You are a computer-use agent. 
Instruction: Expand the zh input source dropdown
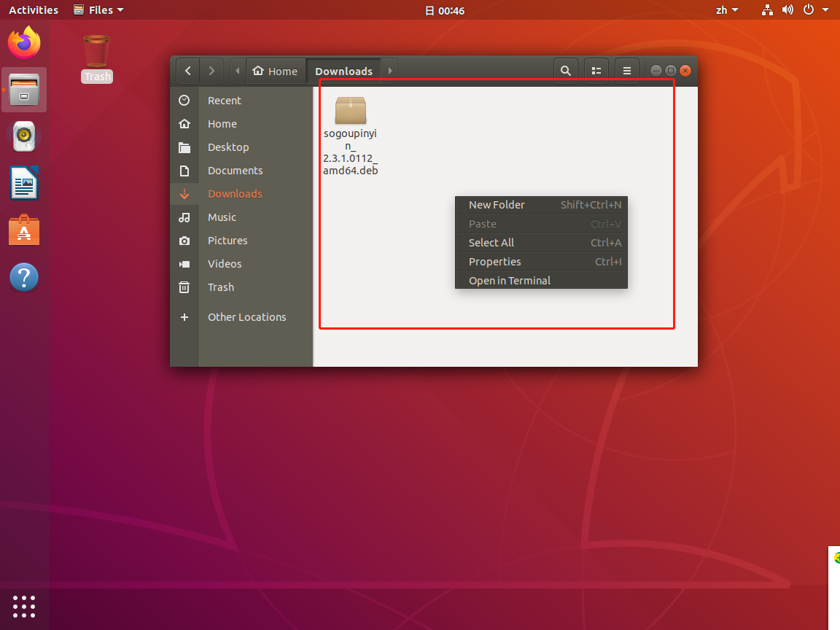727,9
